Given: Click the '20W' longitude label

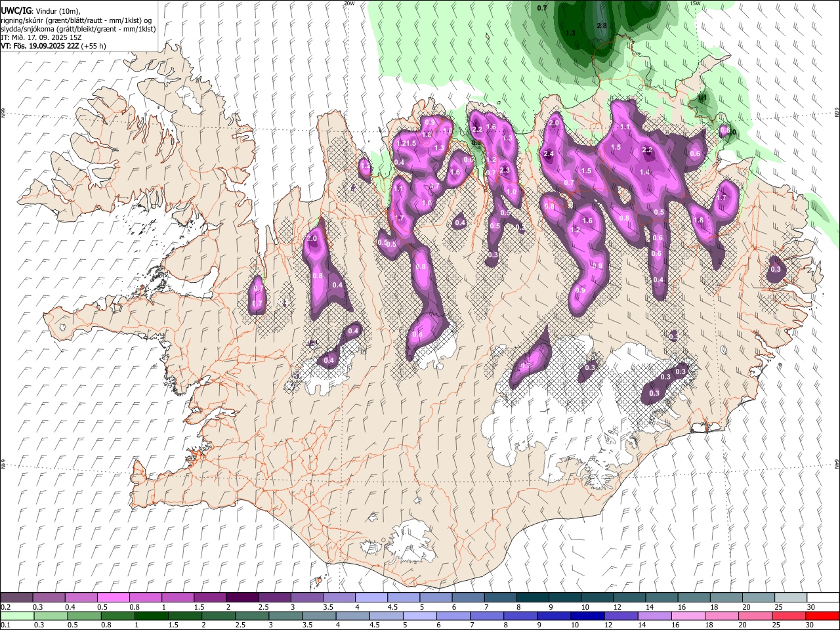Looking at the screenshot, I should 349,3.
